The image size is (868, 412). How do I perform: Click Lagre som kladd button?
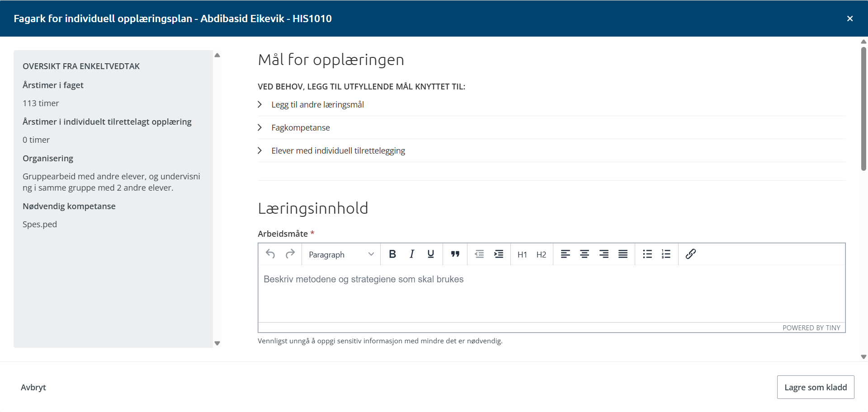coord(816,387)
